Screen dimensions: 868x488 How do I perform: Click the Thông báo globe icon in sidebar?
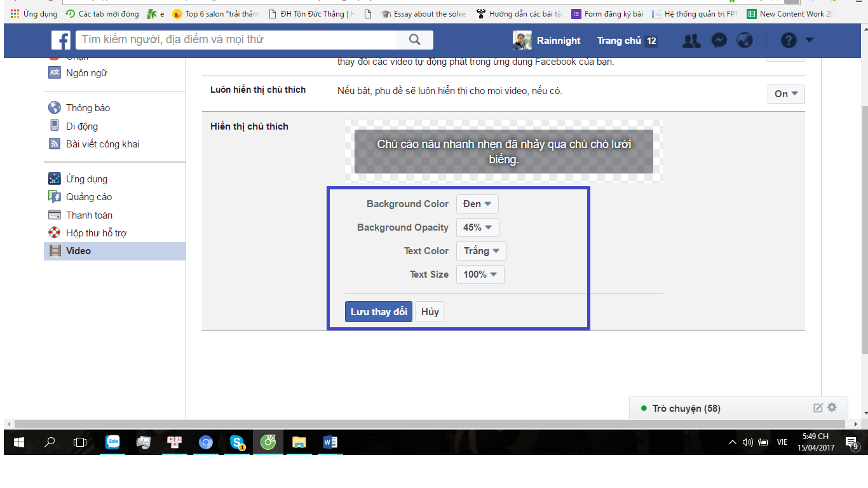tap(55, 108)
